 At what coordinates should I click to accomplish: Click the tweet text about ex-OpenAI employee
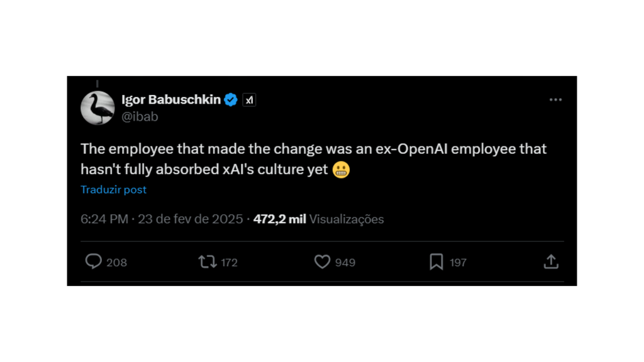[x=314, y=159]
